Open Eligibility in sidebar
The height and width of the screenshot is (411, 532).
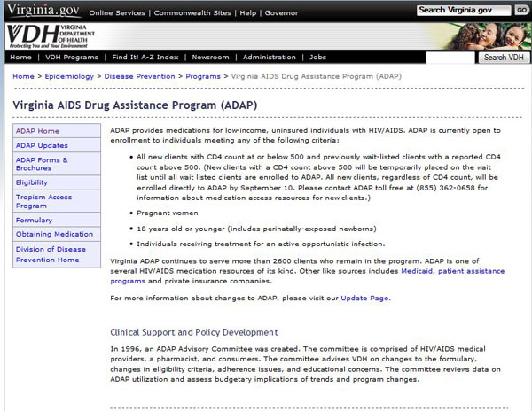click(57, 182)
